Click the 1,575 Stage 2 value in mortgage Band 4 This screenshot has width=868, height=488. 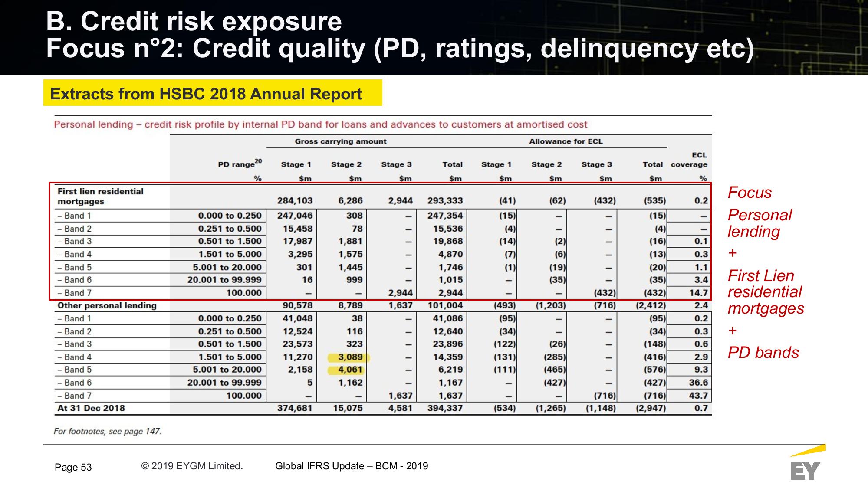pos(350,254)
